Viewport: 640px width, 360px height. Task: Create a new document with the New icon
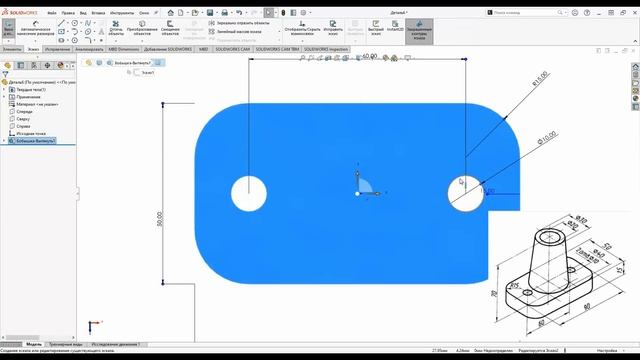pyautogui.click(x=180, y=13)
